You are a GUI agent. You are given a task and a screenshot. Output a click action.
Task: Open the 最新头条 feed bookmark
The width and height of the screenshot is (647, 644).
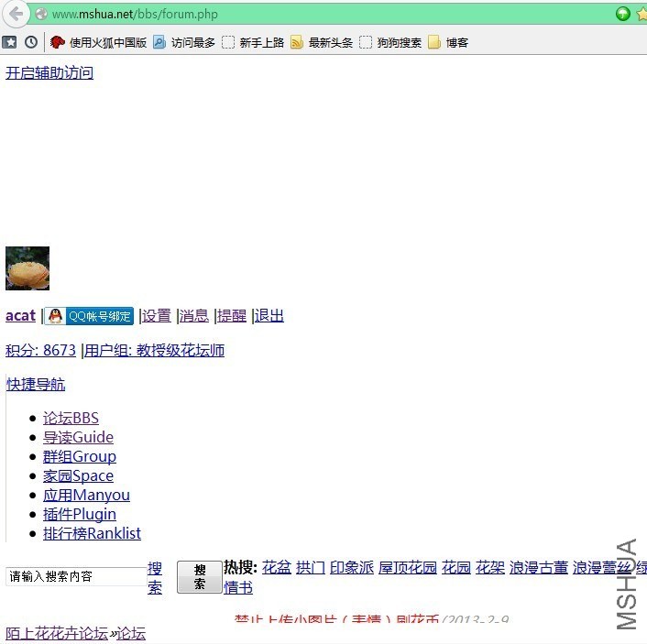click(x=322, y=42)
